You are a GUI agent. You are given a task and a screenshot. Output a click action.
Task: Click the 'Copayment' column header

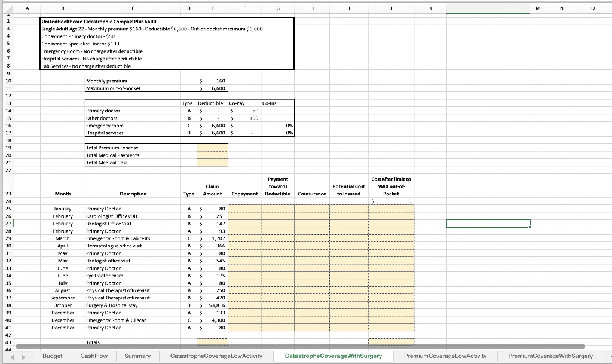click(244, 194)
